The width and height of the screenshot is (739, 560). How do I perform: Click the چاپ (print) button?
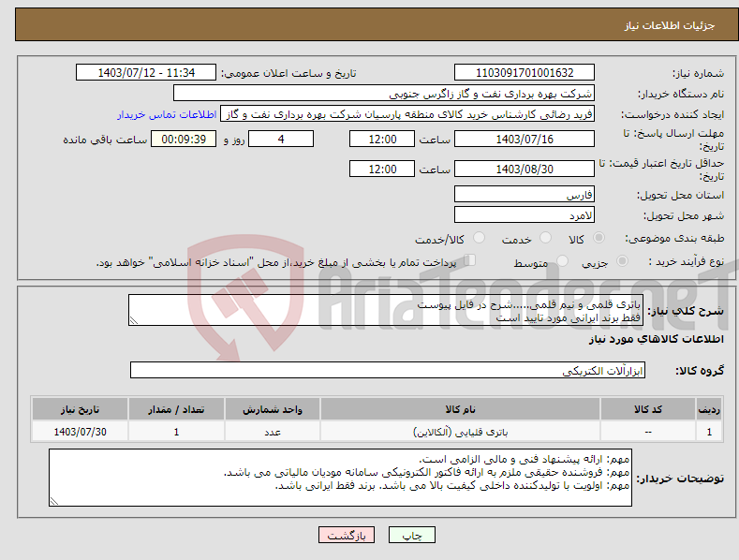(411, 535)
